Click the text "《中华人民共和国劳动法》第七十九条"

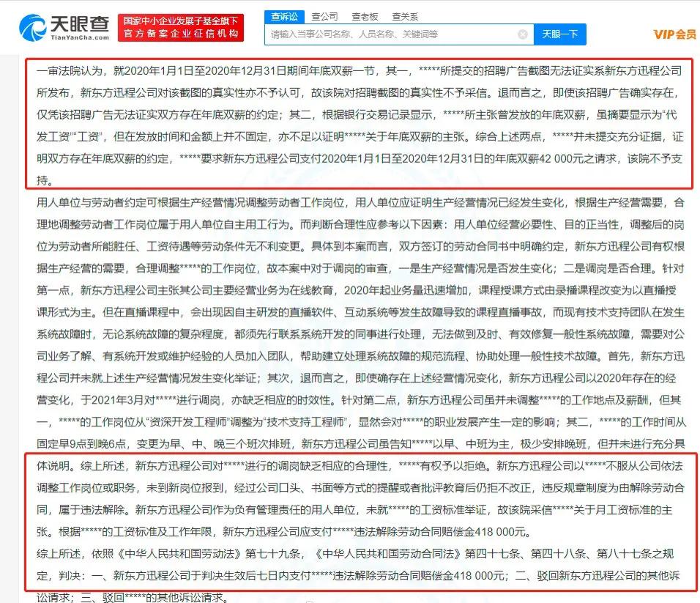(x=209, y=554)
